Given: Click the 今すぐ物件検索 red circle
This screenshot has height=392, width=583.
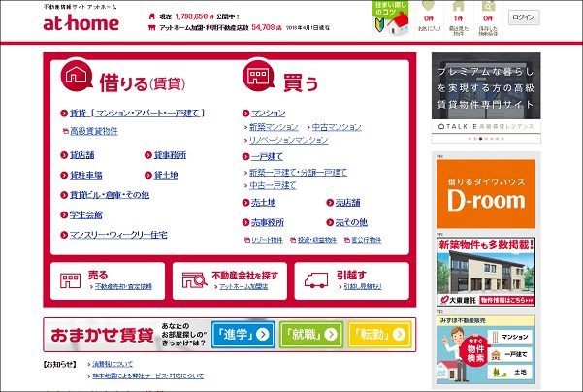Looking at the screenshot, I should pyautogui.click(x=474, y=350).
